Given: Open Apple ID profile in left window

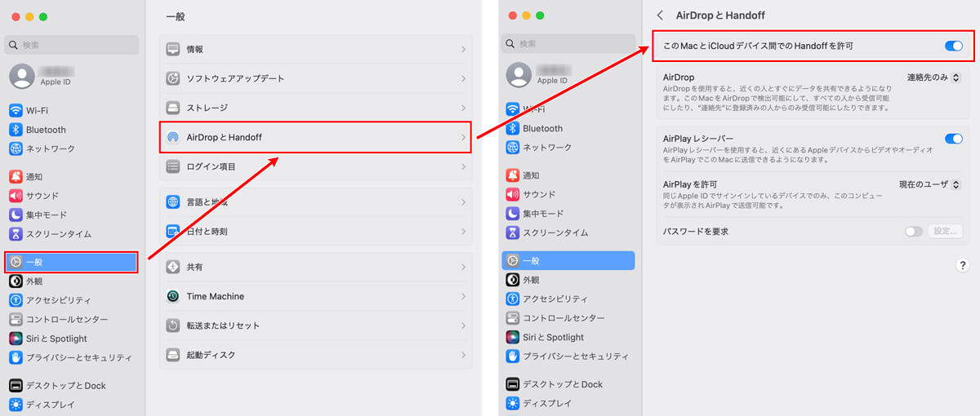Looking at the screenshot, I should pos(42,76).
